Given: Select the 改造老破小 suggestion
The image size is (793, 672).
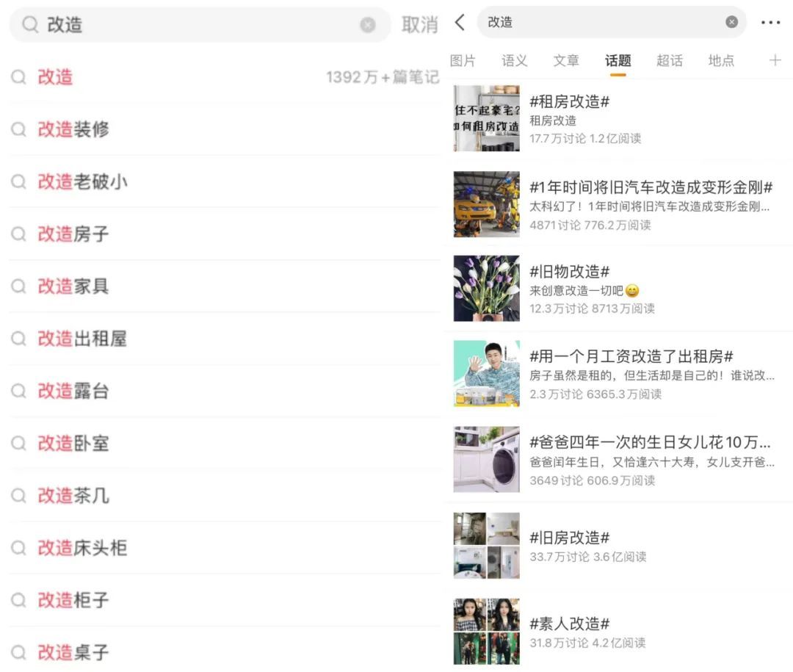Looking at the screenshot, I should [x=82, y=182].
